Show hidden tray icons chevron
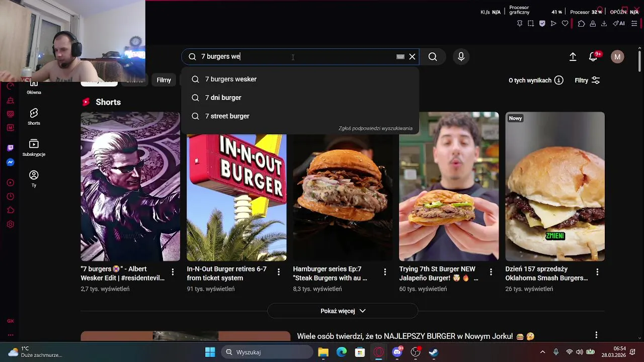644x362 pixels. (542, 352)
